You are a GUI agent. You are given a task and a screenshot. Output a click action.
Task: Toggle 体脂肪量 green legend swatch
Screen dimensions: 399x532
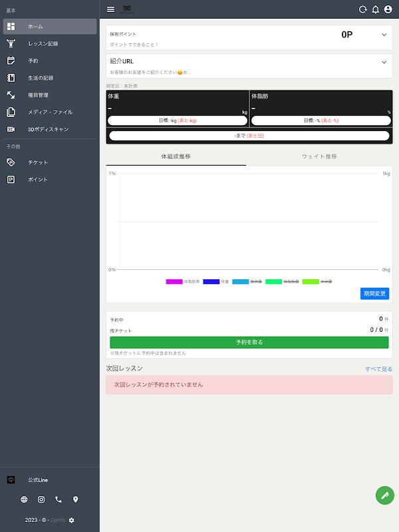[x=273, y=281]
